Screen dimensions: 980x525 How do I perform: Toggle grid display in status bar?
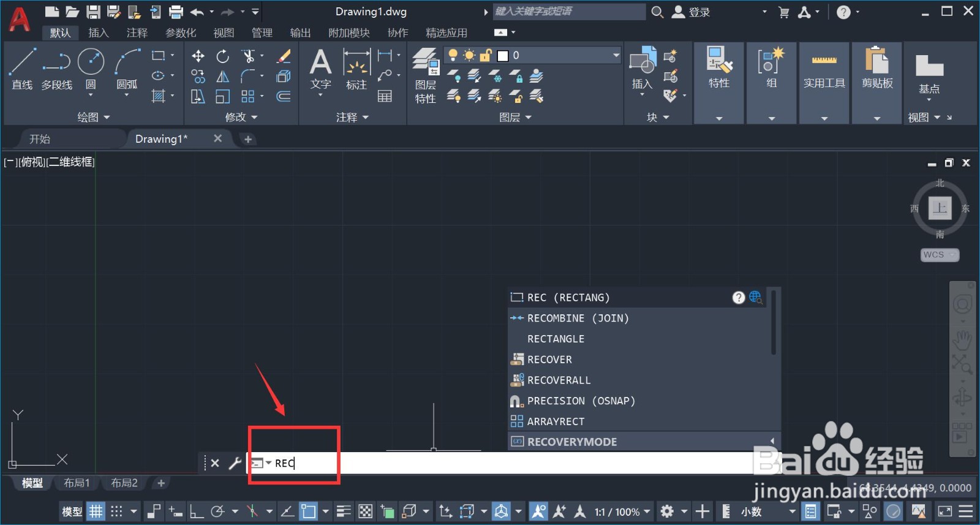pyautogui.click(x=96, y=511)
